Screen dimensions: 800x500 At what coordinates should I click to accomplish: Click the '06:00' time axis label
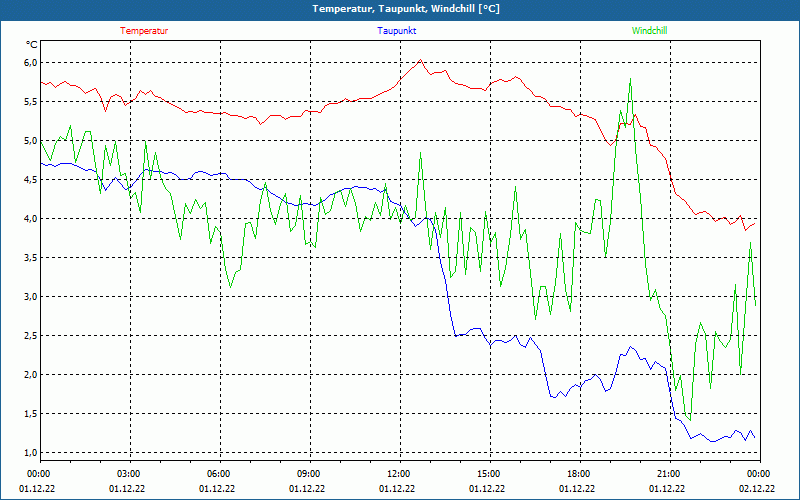218,474
